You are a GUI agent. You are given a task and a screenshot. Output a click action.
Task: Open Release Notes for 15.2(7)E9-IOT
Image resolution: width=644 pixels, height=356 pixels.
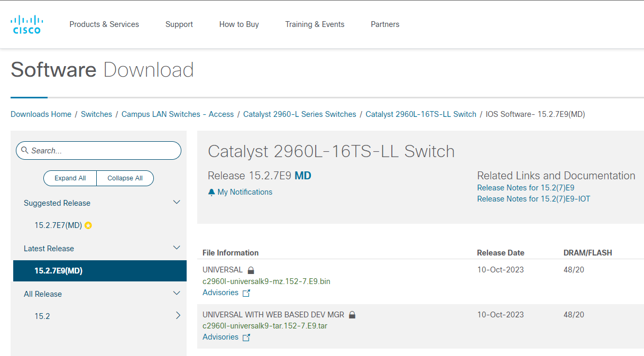tap(533, 199)
